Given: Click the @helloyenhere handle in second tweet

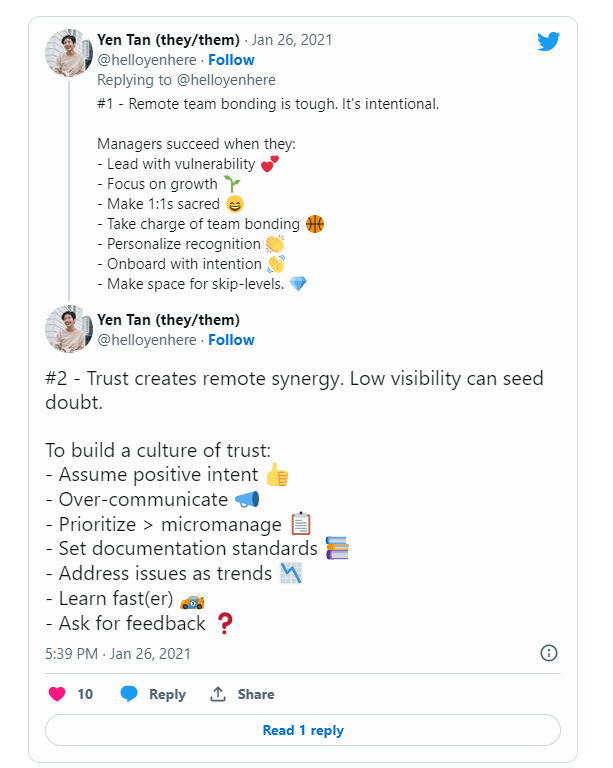Looking at the screenshot, I should (x=146, y=340).
